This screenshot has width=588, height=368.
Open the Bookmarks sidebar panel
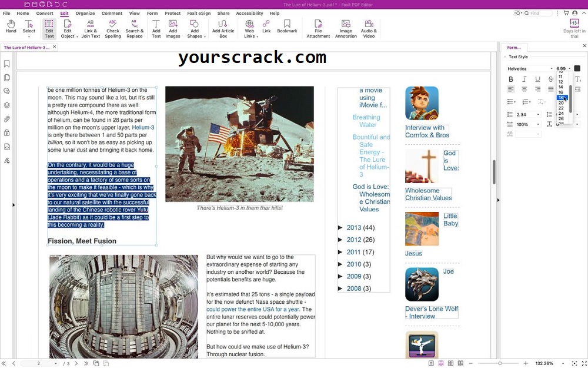coord(6,64)
